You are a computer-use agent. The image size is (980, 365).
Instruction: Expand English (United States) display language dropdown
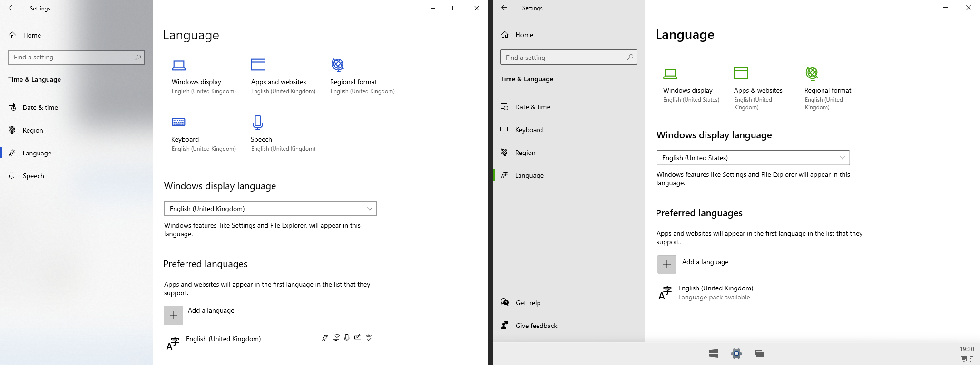pos(753,158)
